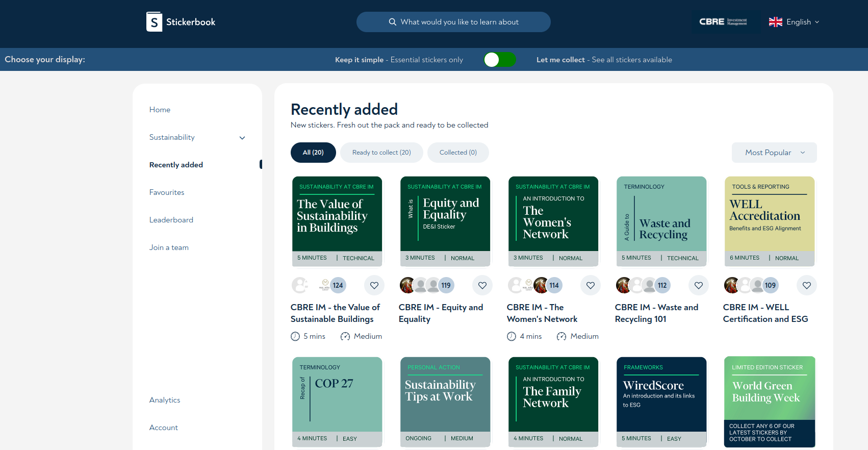The height and width of the screenshot is (450, 868).
Task: Favourite the Equity and Equality sticker
Action: [x=482, y=285]
